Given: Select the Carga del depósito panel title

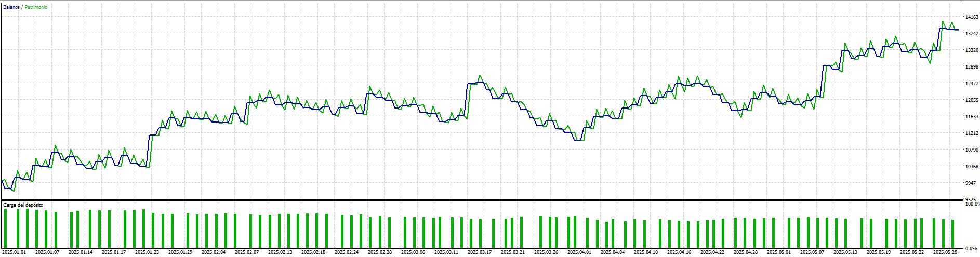Looking at the screenshot, I should point(23,205).
